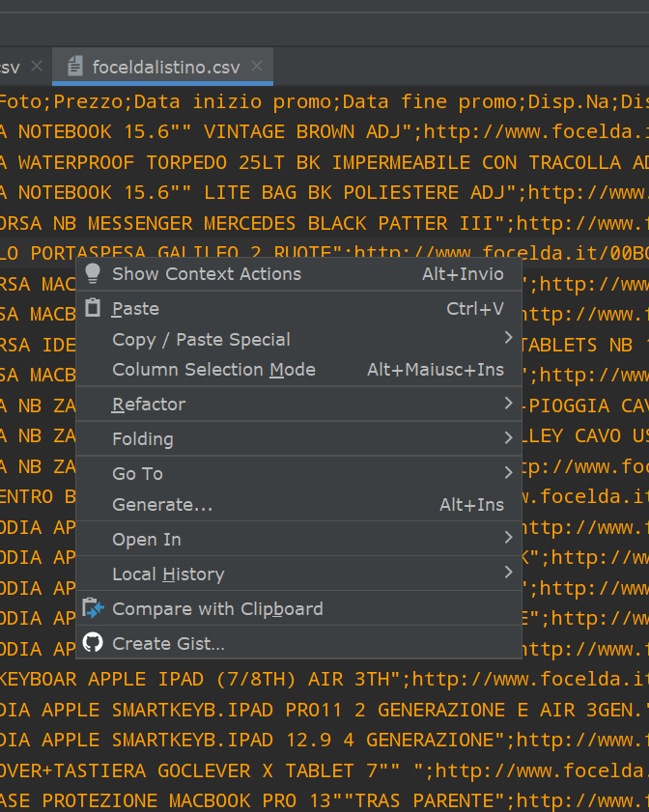The width and height of the screenshot is (649, 812).
Task: Choose Show Context Actions from menu
Action: coord(298,273)
